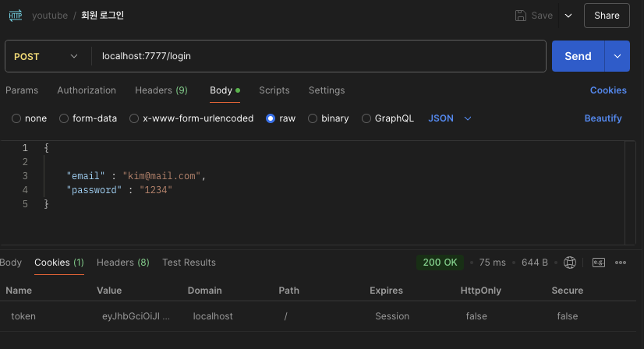Open the Authorization tab

point(87,90)
